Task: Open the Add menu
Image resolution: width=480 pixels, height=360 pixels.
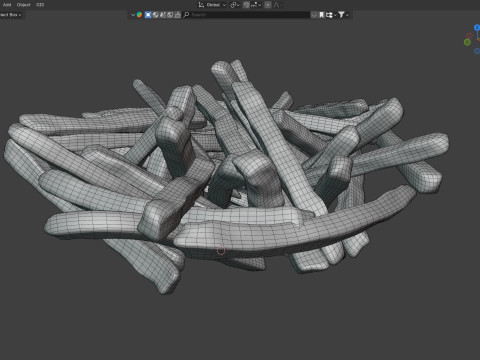Action: 7,5
